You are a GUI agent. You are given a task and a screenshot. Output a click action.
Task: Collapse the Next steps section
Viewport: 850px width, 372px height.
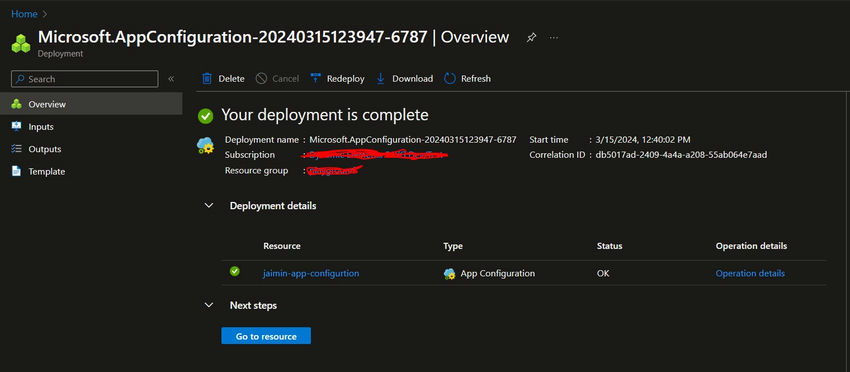(209, 306)
